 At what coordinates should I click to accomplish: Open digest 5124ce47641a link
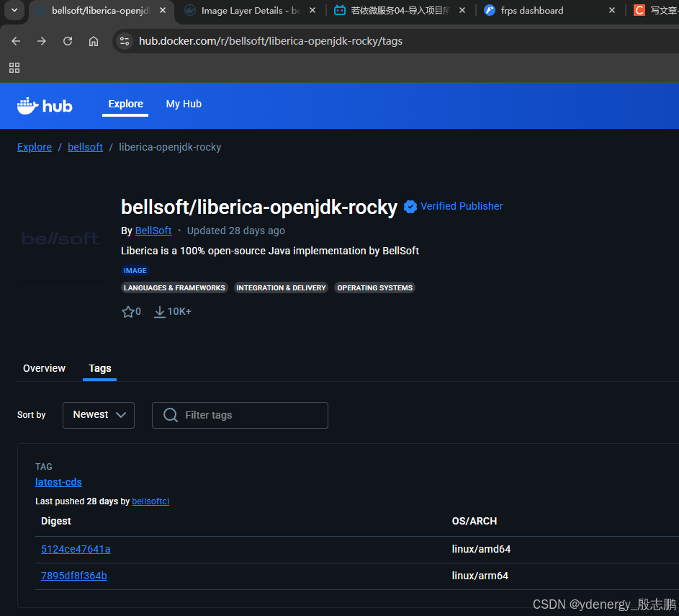(76, 549)
